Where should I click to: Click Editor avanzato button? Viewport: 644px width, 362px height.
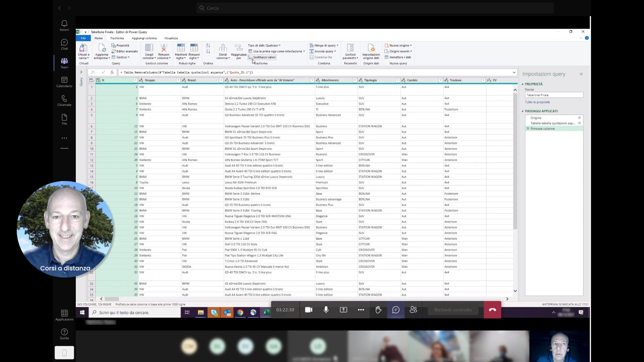[x=125, y=51]
